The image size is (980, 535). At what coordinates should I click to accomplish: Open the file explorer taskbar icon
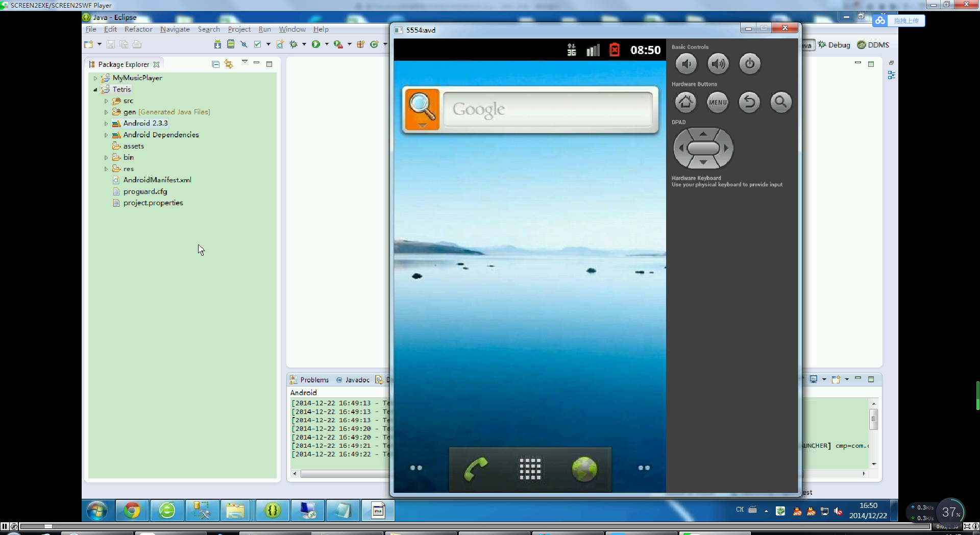click(235, 510)
